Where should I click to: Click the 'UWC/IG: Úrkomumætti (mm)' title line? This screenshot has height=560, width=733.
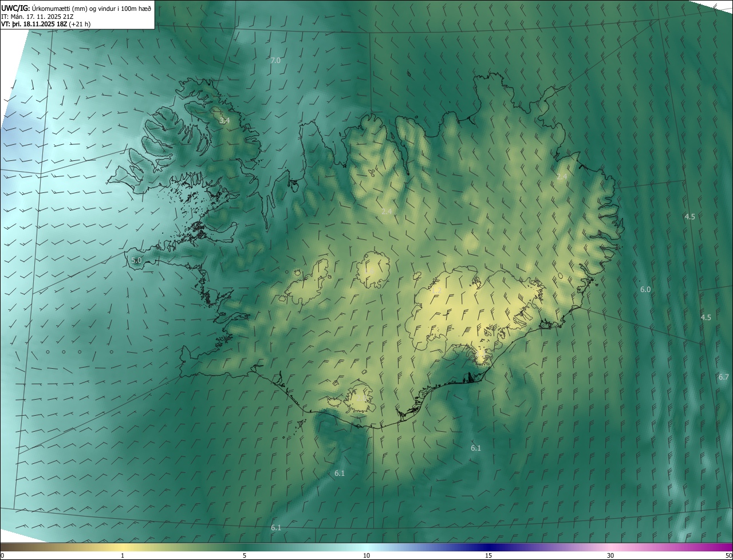[76, 8]
